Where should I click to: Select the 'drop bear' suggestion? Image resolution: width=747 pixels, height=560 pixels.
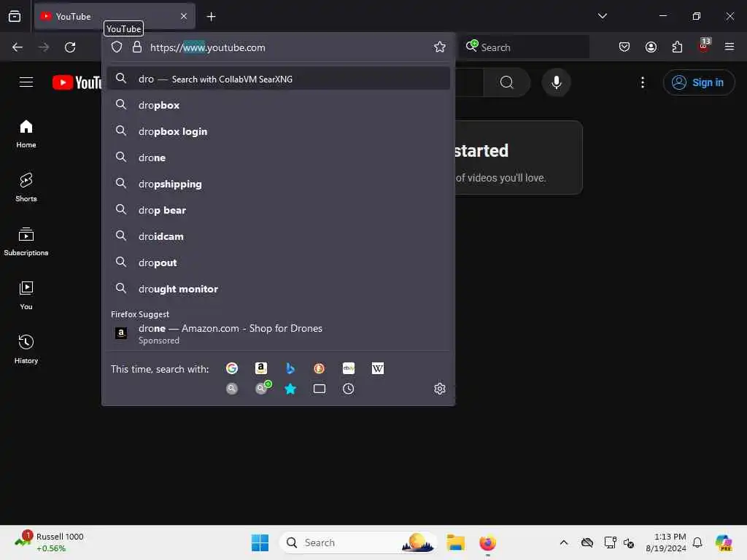(x=279, y=210)
